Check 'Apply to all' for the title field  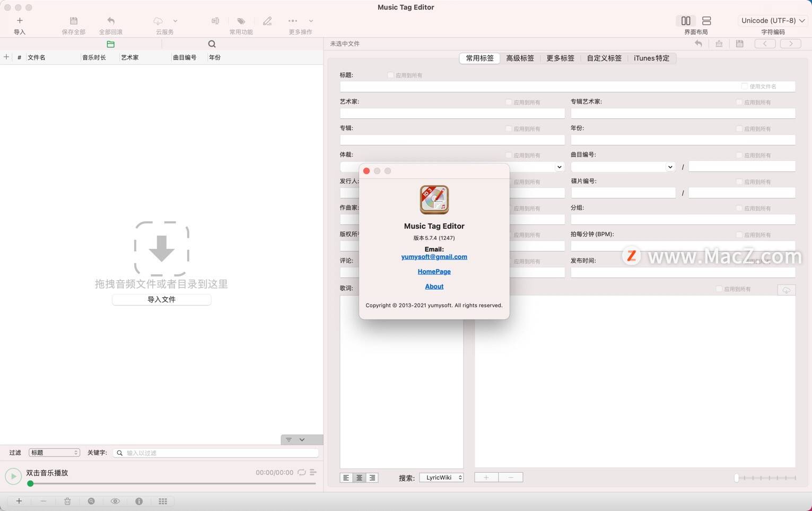click(391, 75)
